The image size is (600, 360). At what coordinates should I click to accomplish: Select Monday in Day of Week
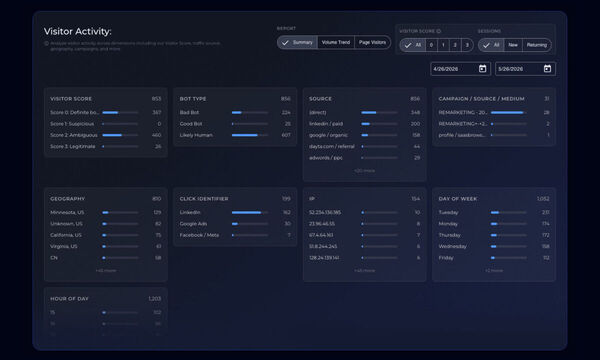click(494, 224)
